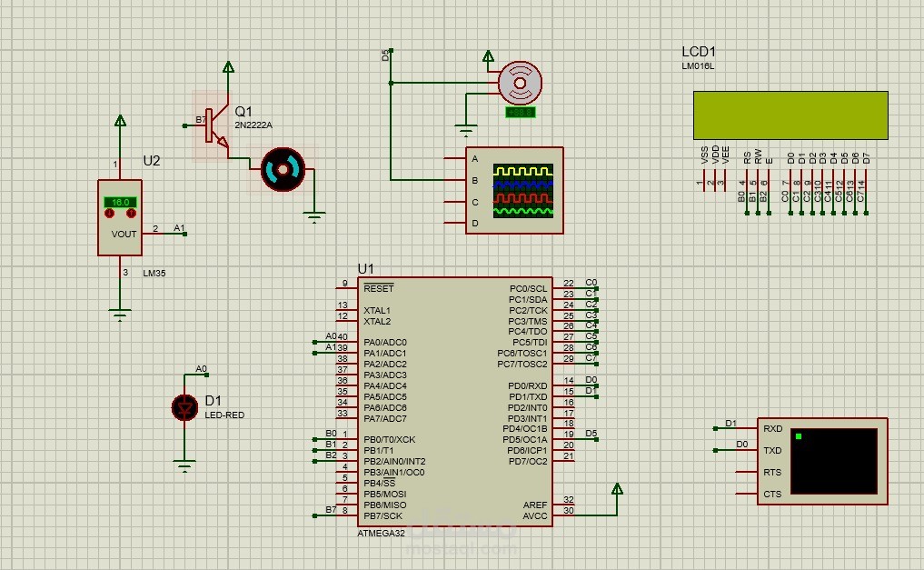The width and height of the screenshot is (924, 570).
Task: Select the power arrow connected to AVCC
Action: point(617,489)
